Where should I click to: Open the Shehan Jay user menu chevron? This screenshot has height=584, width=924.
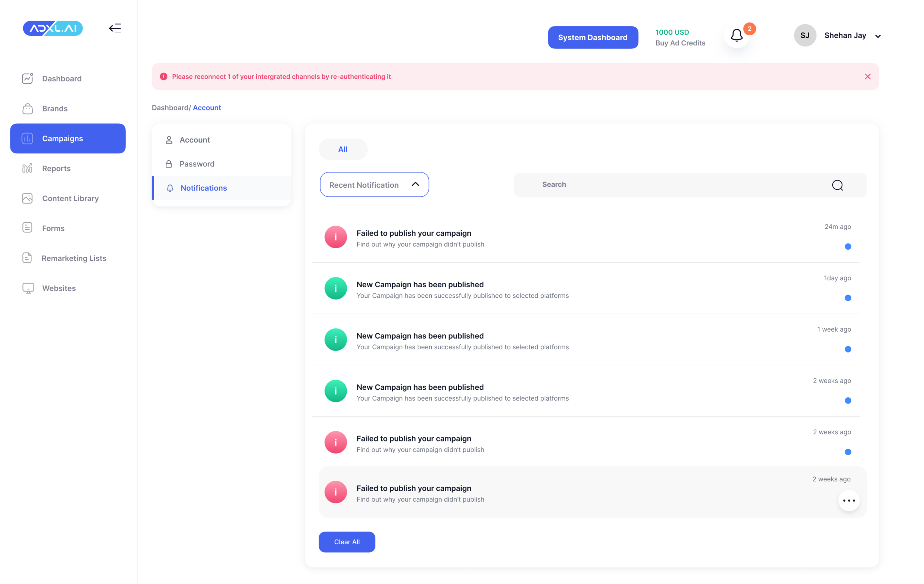(878, 36)
